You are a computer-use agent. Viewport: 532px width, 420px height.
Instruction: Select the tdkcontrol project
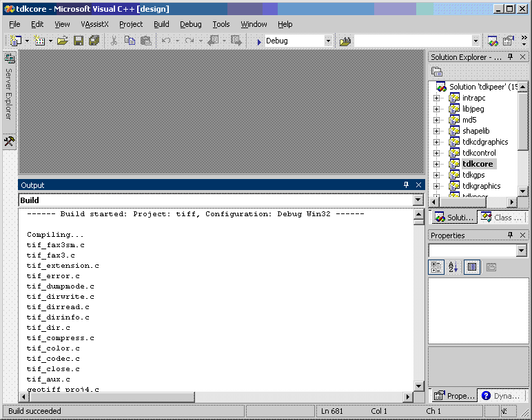tap(479, 153)
